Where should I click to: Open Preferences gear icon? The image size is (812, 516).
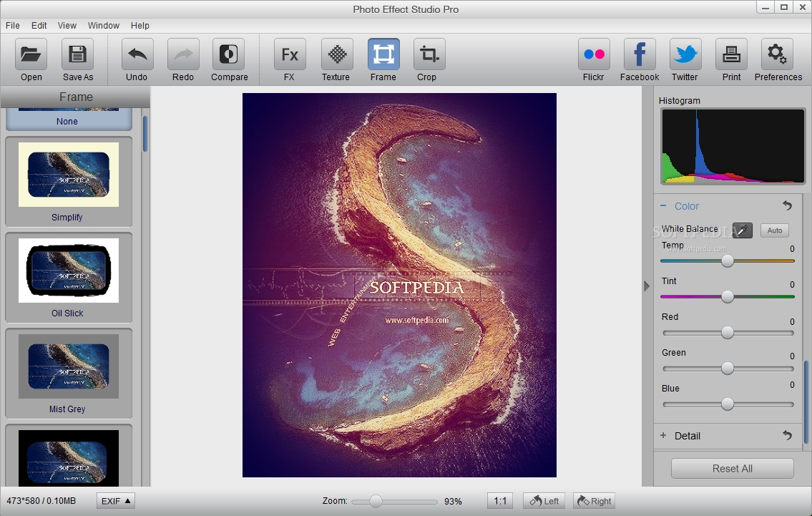[777, 54]
